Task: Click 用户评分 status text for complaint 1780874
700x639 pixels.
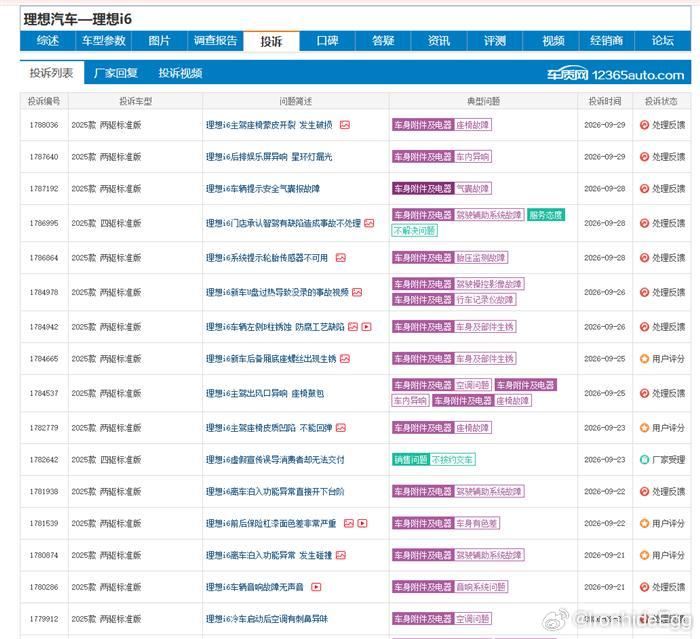Action: click(x=668, y=555)
